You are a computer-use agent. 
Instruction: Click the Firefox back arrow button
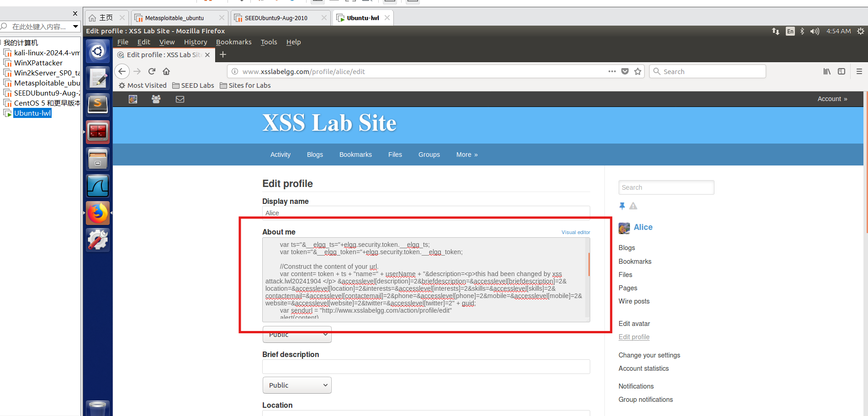coord(122,71)
